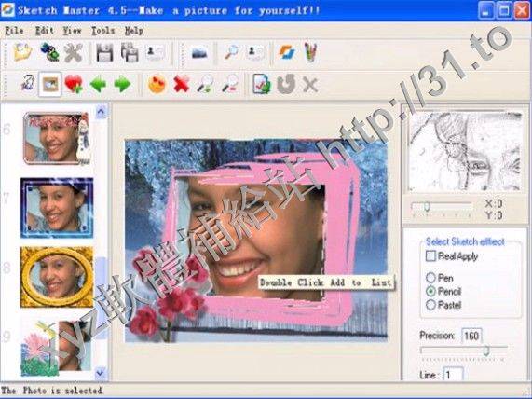
Task: Open the File menu
Action: (14, 31)
